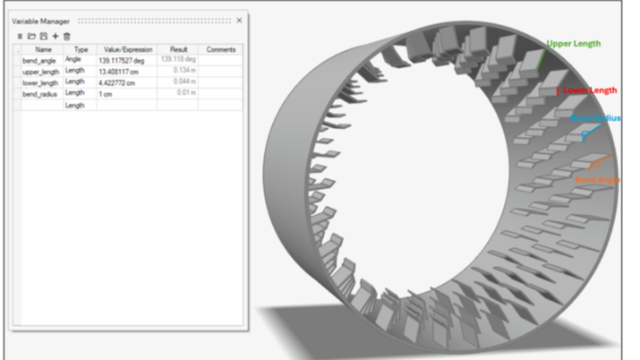640x360 pixels.
Task: Click the save variables disk icon
Action: [x=44, y=36]
